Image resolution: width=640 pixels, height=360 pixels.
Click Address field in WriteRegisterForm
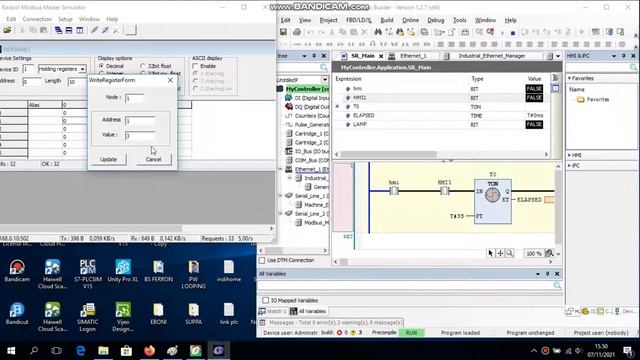click(x=140, y=120)
